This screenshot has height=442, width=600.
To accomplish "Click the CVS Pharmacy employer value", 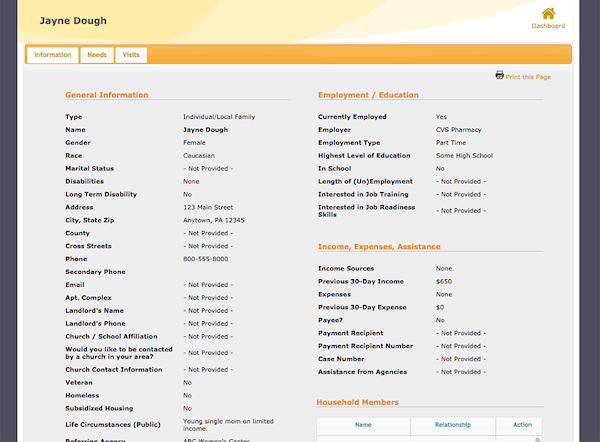I will point(458,130).
